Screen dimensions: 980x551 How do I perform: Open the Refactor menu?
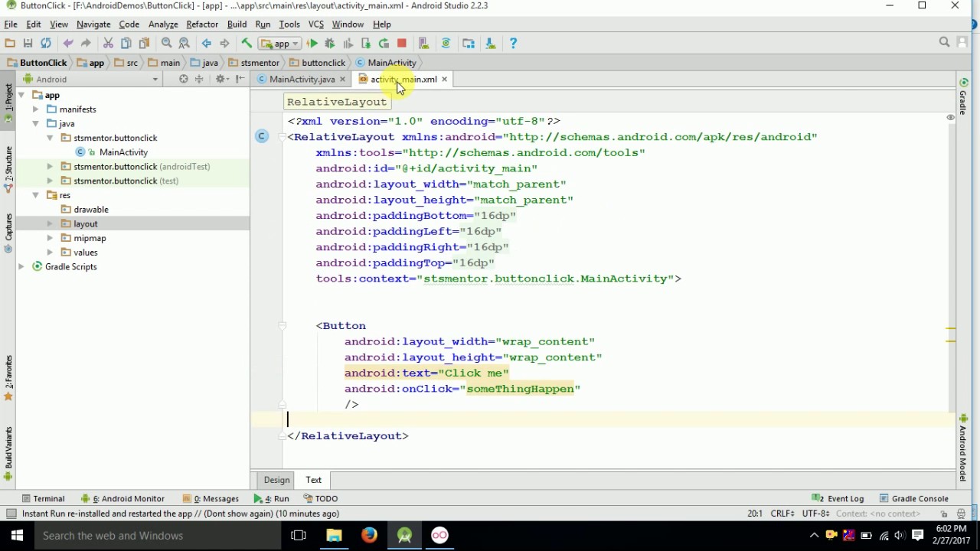(x=202, y=24)
